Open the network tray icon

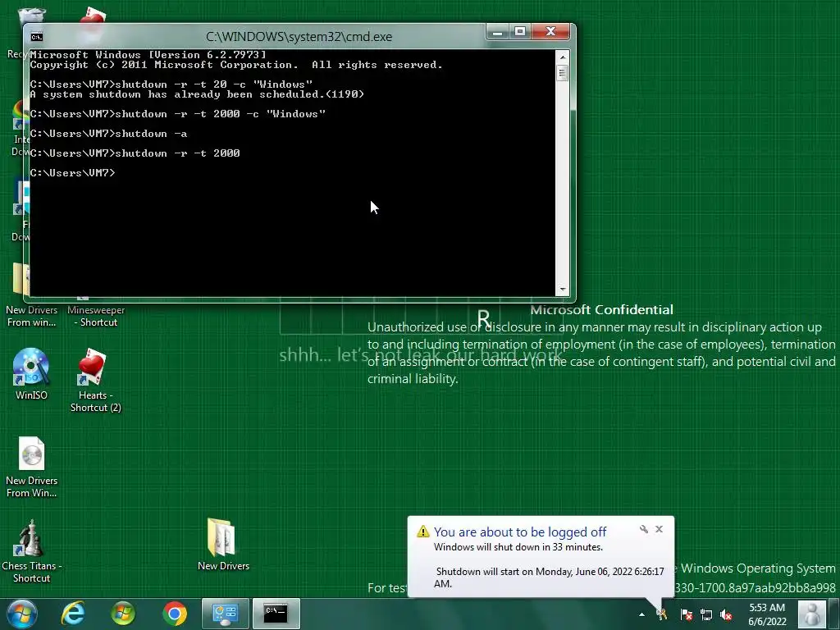click(706, 614)
